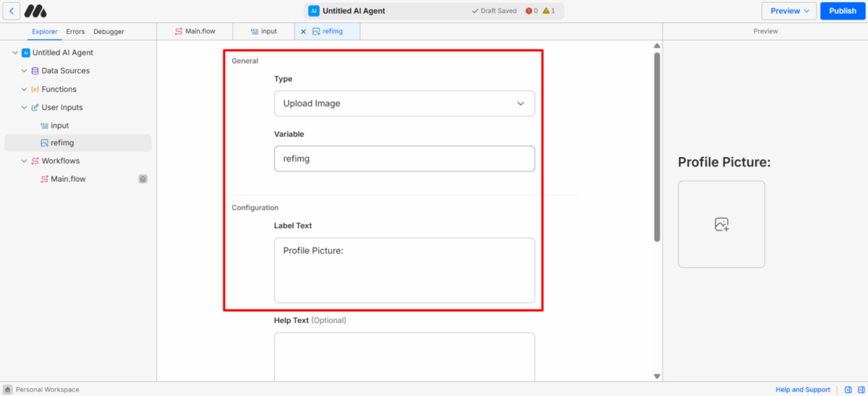Switch to the Errors tab
Image resolution: width=868 pixels, height=396 pixels.
75,31
